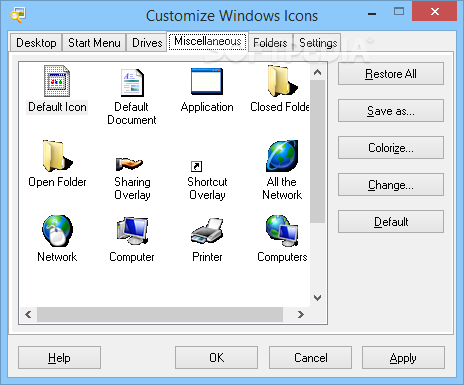Screen dimensions: 464x385
Task: Click Apply to save changes
Action: [x=403, y=358]
